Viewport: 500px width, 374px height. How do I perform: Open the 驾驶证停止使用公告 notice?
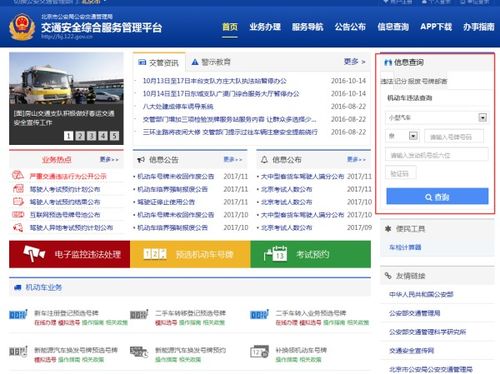166,202
